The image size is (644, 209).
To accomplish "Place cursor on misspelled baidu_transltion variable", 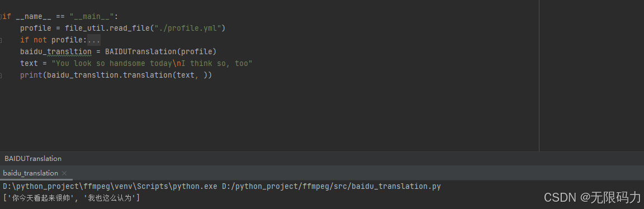I will [x=56, y=52].
